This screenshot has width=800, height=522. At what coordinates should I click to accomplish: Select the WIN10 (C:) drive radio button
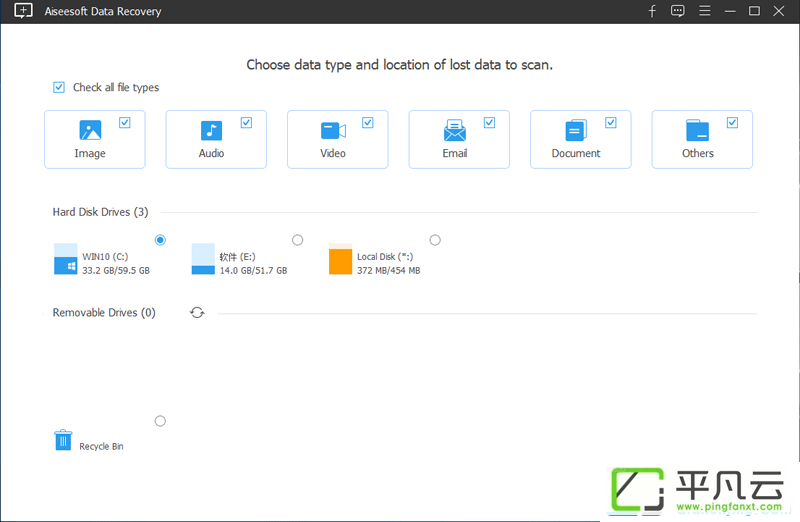[x=160, y=240]
